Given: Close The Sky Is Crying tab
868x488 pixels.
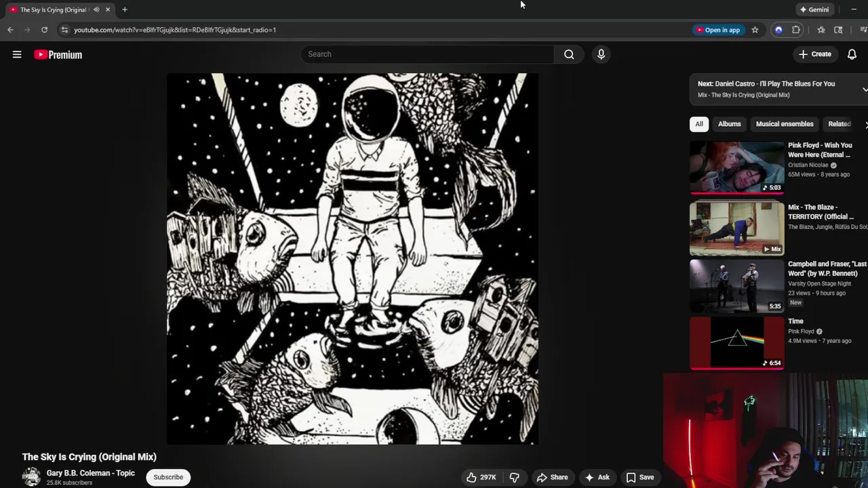Looking at the screenshot, I should tap(107, 9).
